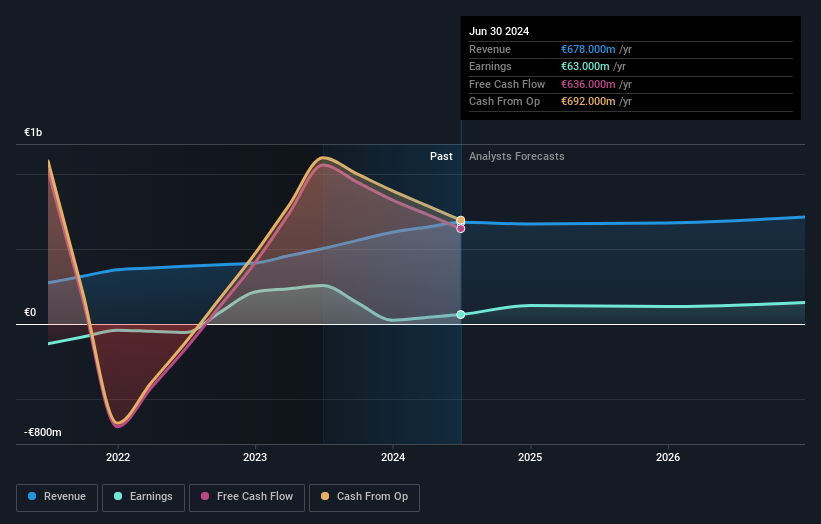Click the 2024 x-axis label

tap(393, 458)
